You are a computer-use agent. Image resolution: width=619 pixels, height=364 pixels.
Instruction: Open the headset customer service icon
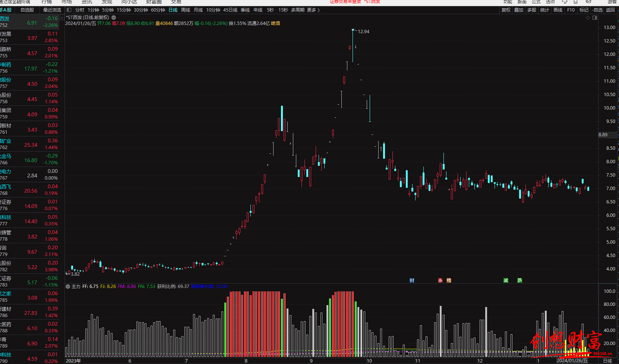[x=565, y=2]
